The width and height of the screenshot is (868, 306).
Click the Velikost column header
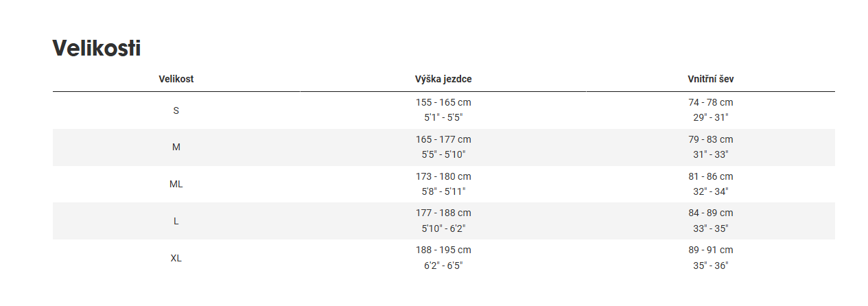176,79
